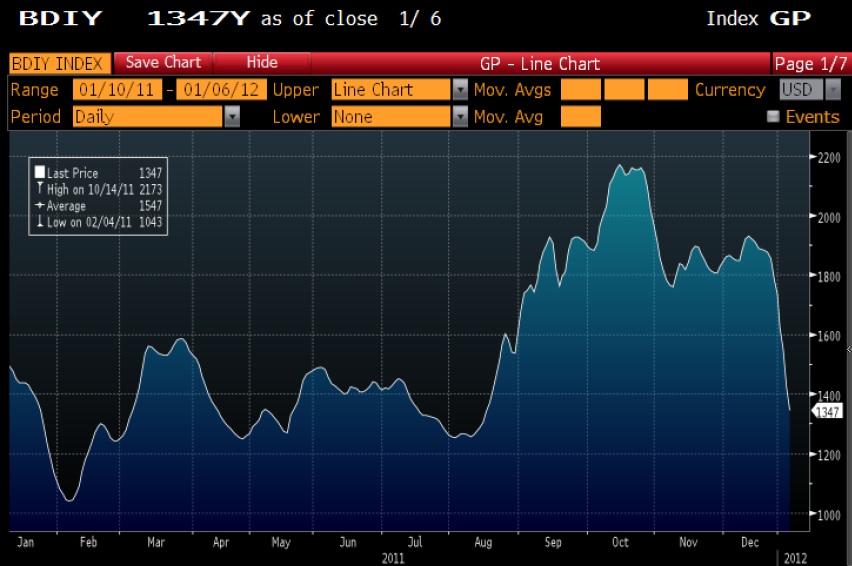Image resolution: width=852 pixels, height=566 pixels.
Task: Click the small arrow at right chart edge
Action: [849, 350]
